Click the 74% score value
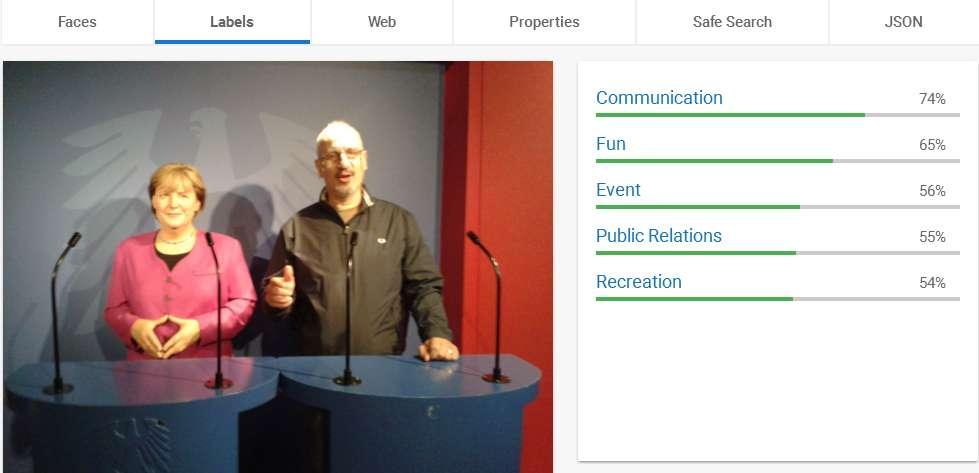Screen dimensions: 979x473 pyautogui.click(x=931, y=99)
